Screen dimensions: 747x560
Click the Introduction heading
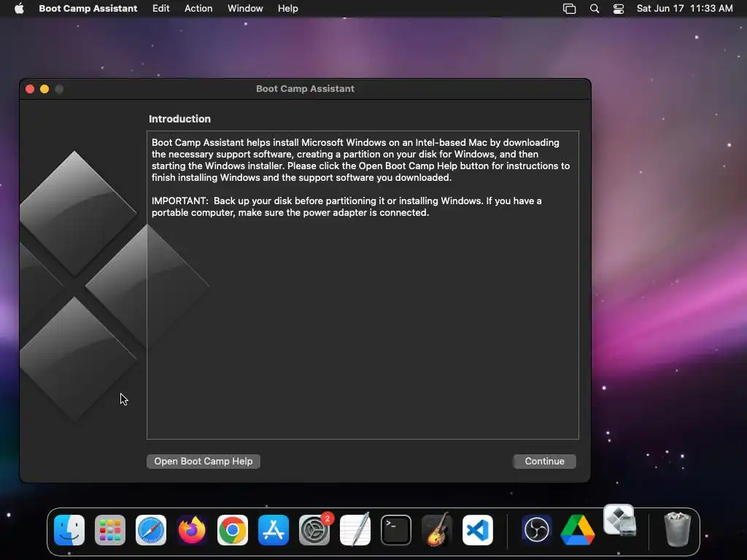pyautogui.click(x=179, y=119)
